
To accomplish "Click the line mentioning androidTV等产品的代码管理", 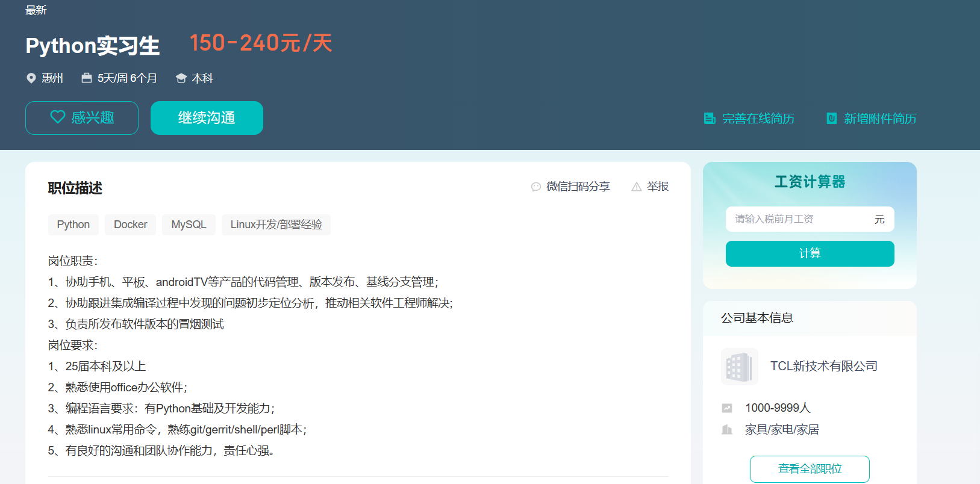I will (x=243, y=282).
